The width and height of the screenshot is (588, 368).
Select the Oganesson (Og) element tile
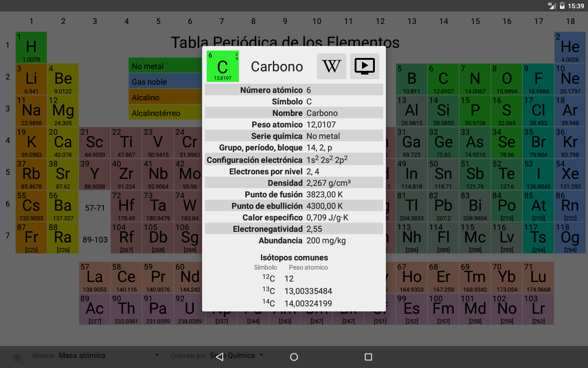(x=570, y=238)
